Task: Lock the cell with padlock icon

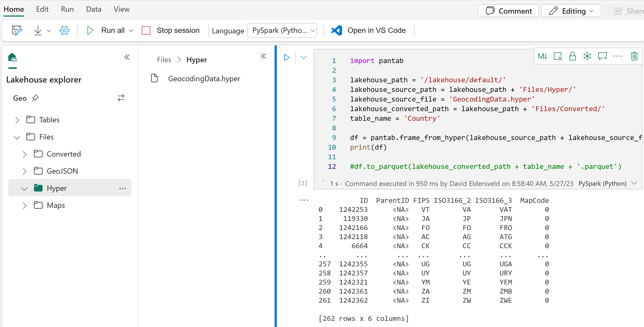Action: [x=572, y=56]
